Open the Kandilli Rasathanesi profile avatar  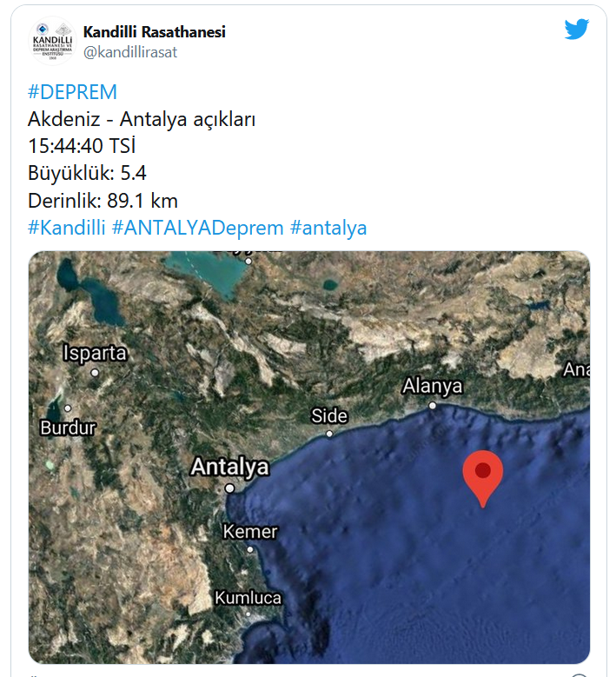[53, 41]
